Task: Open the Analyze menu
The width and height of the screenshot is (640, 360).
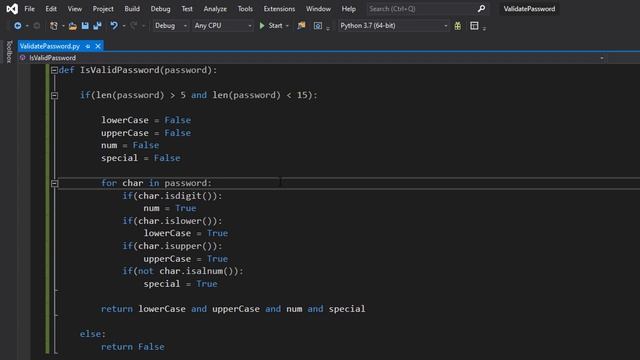Action: (x=215, y=9)
